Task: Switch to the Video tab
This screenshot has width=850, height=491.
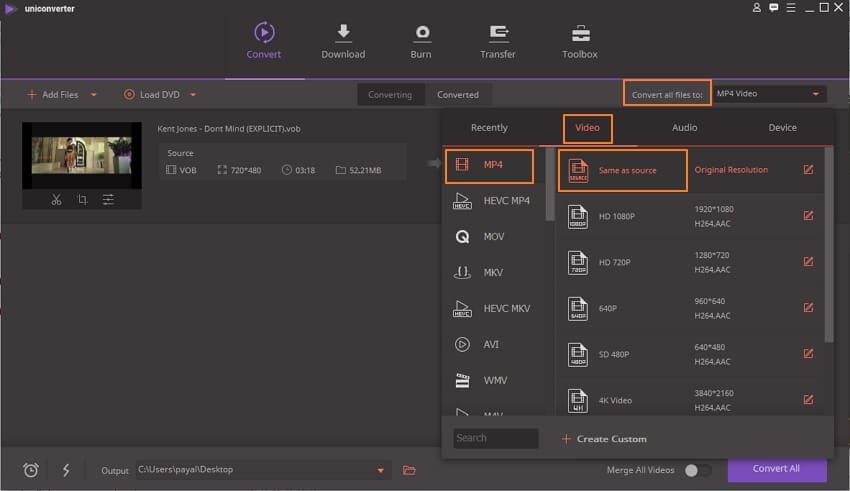Action: tap(588, 128)
